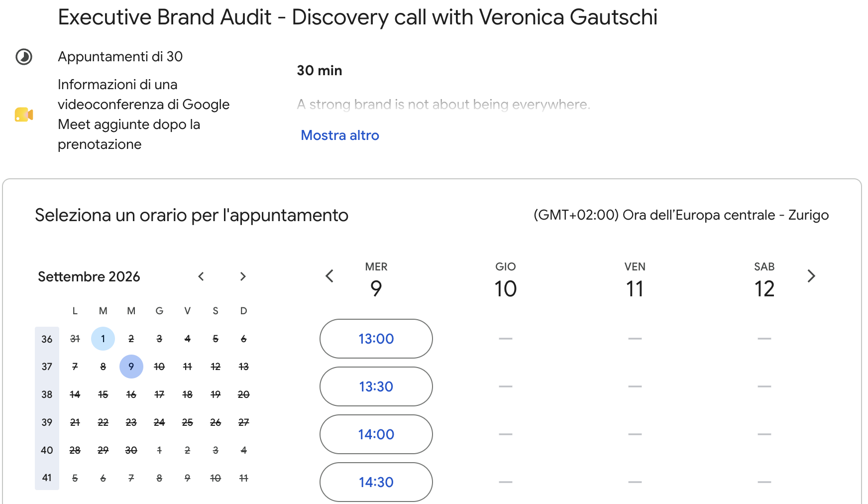
Task: Book the 13:00 time slot
Action: pos(376,339)
